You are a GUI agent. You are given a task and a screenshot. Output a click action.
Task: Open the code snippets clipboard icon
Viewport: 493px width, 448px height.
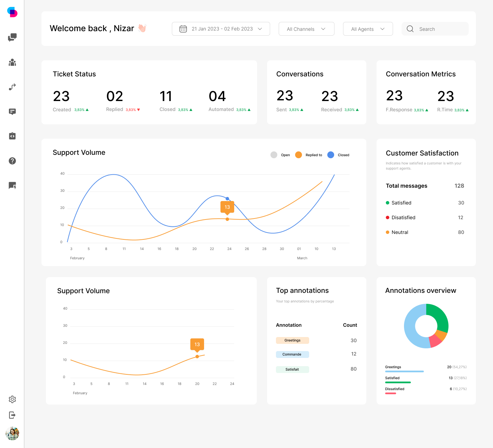[x=12, y=136]
